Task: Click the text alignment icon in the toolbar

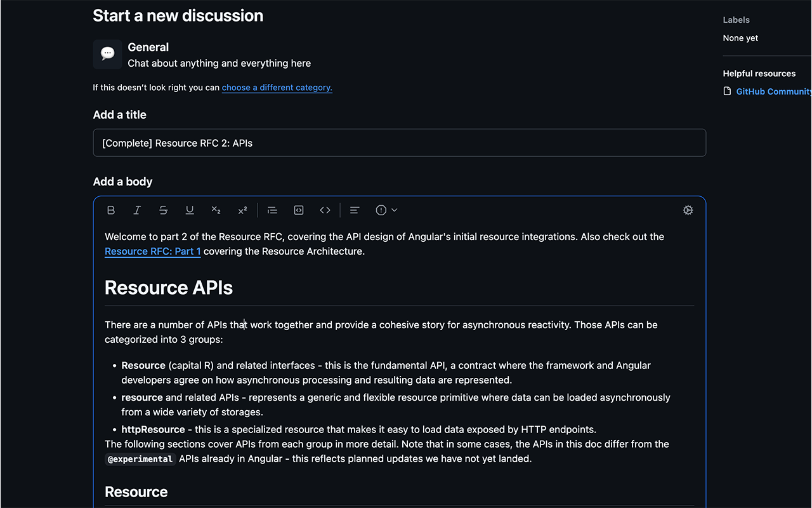Action: (354, 210)
